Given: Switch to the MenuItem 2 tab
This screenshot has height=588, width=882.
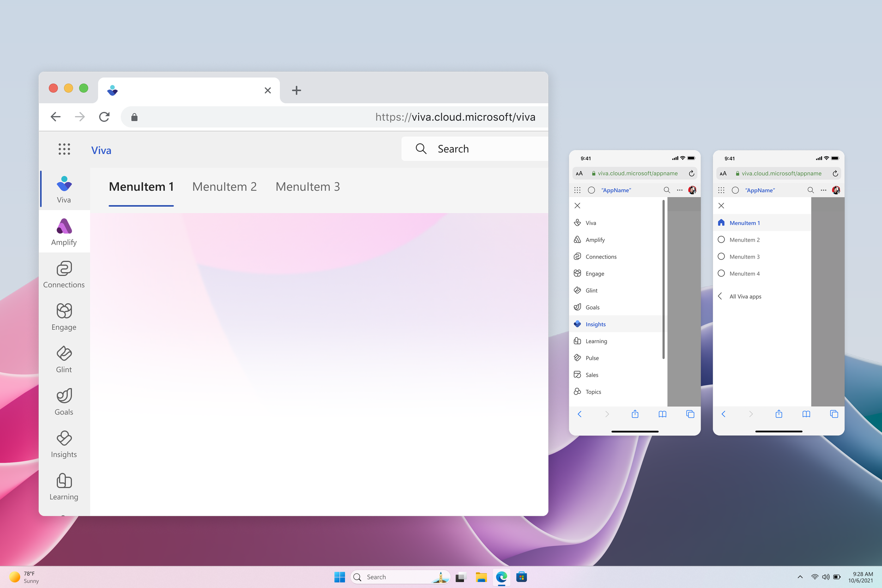Looking at the screenshot, I should (224, 187).
